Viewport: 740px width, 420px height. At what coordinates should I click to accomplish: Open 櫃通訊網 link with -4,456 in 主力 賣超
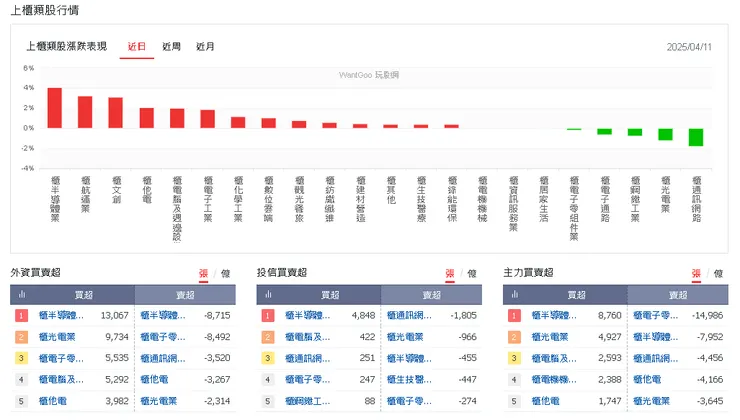[x=656, y=358]
